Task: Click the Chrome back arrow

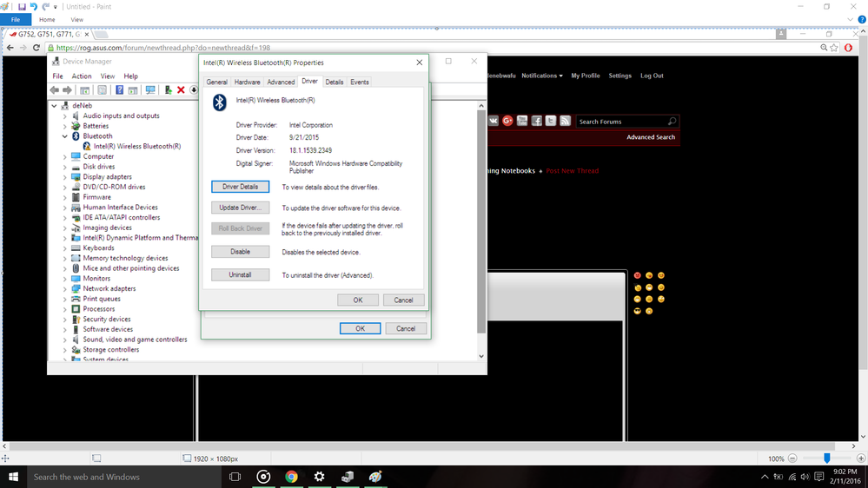Action: 10,48
